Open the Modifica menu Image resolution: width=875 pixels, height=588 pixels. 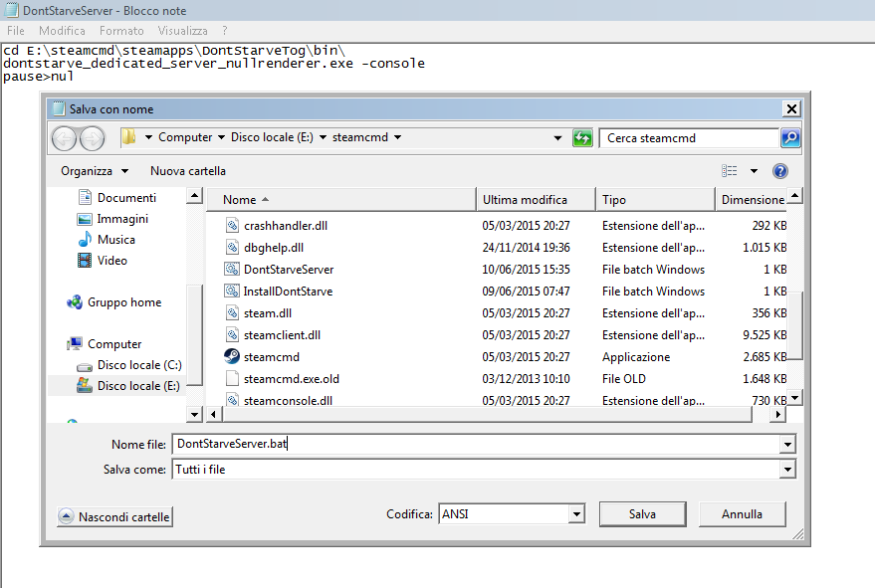(x=62, y=31)
